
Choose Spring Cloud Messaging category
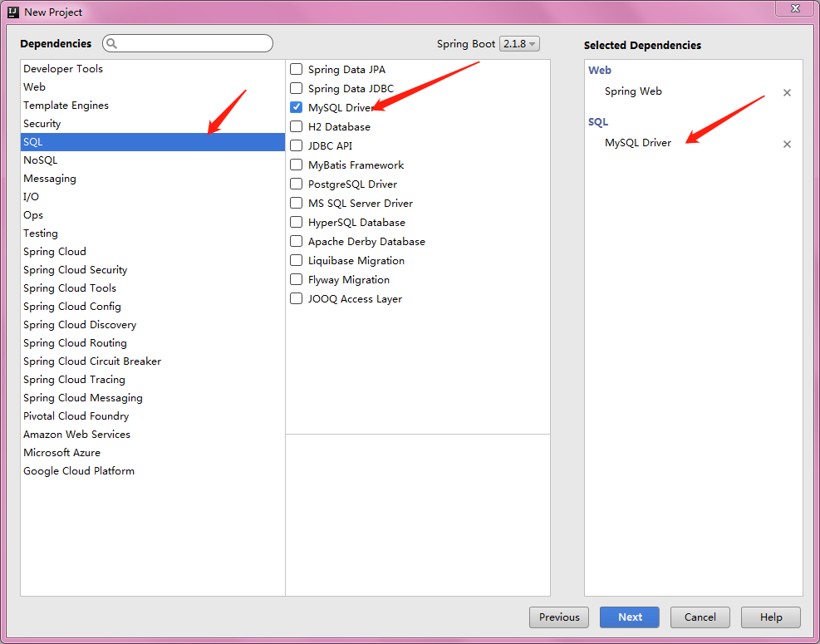pyautogui.click(x=153, y=398)
